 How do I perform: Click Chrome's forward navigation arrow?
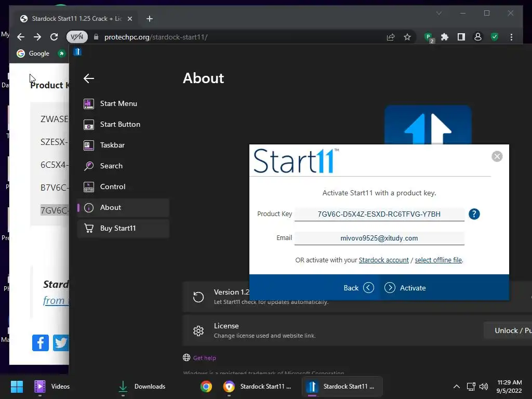coord(37,37)
